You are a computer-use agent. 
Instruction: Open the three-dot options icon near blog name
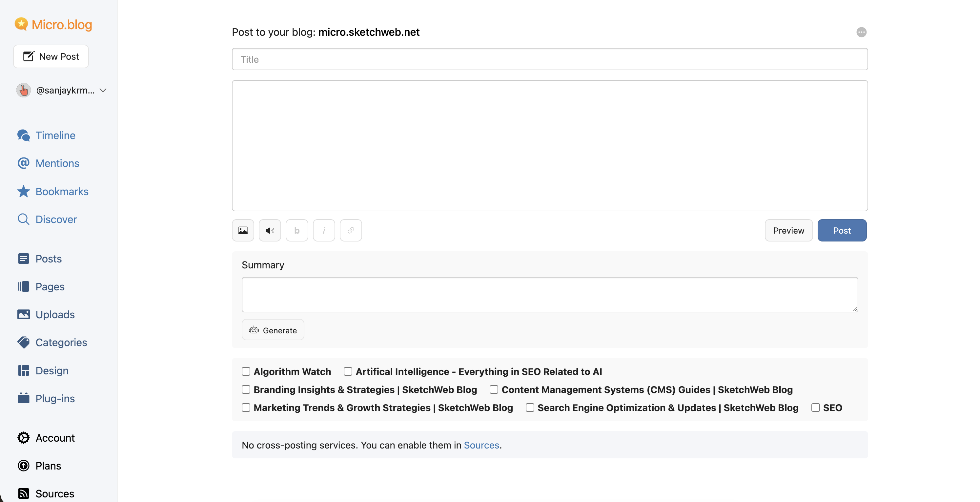click(861, 32)
